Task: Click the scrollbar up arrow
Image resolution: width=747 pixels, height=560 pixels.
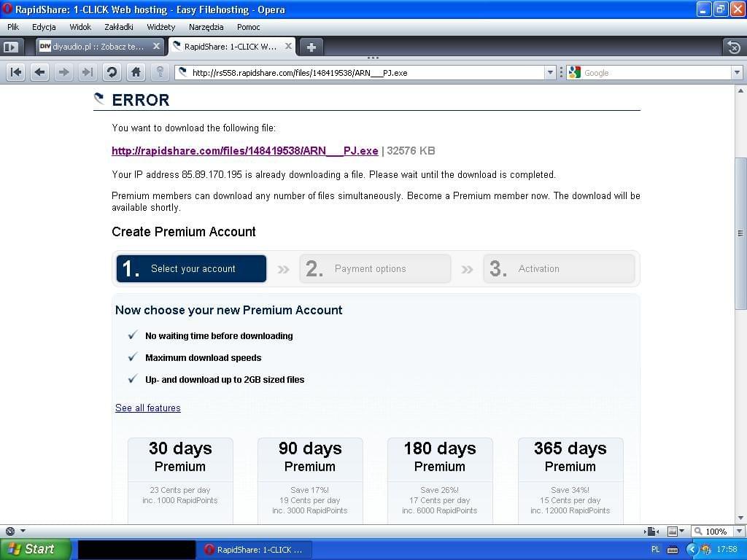Action: coord(740,90)
